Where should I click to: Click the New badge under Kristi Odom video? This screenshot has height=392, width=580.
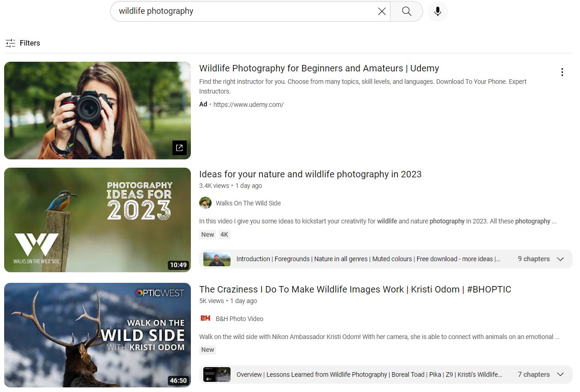[x=207, y=350]
